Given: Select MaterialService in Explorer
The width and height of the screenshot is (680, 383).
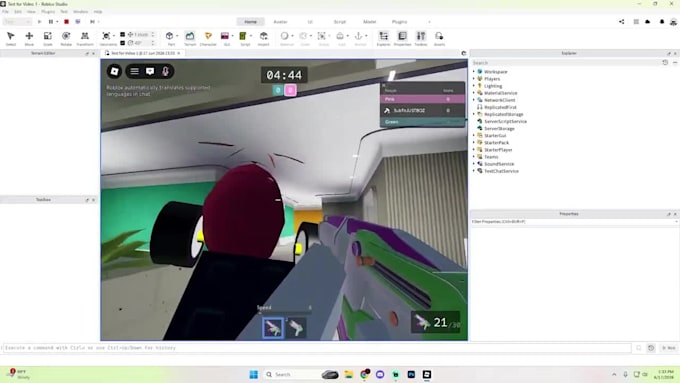Looking at the screenshot, I should click(500, 93).
